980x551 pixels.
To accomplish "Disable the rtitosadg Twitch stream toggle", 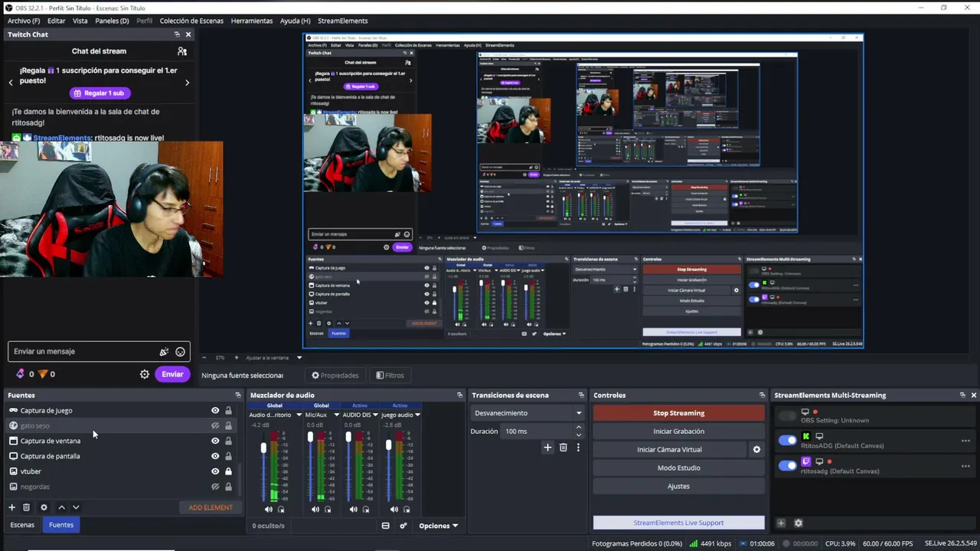I will 787,465.
